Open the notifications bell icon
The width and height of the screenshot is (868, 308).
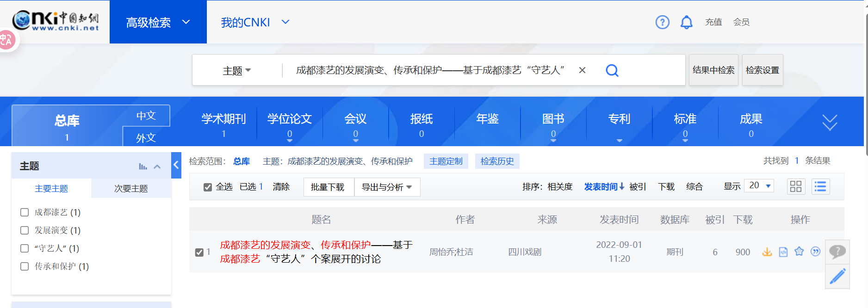click(686, 22)
